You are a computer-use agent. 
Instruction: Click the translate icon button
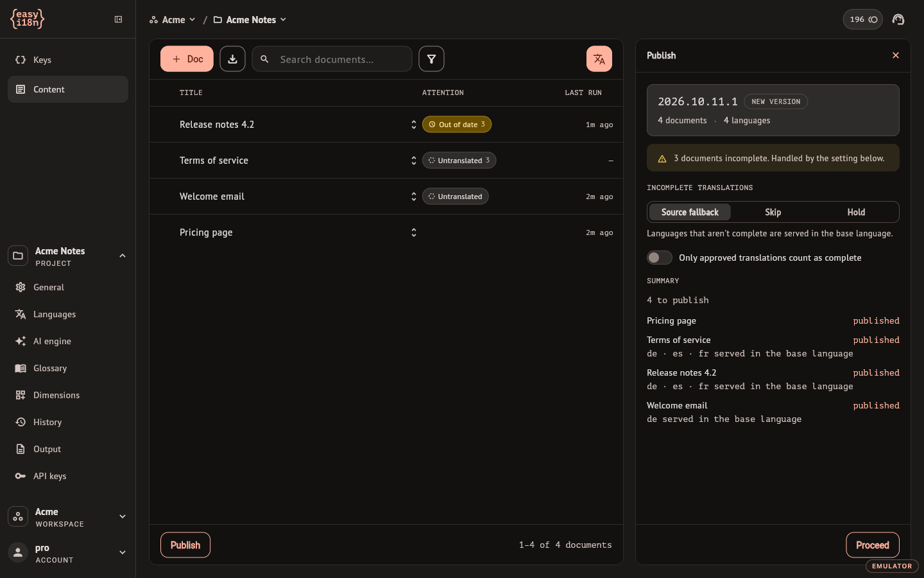pos(599,59)
